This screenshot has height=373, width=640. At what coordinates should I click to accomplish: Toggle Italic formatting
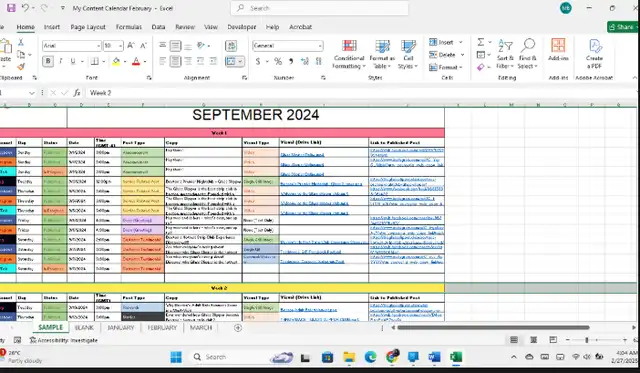[x=60, y=61]
